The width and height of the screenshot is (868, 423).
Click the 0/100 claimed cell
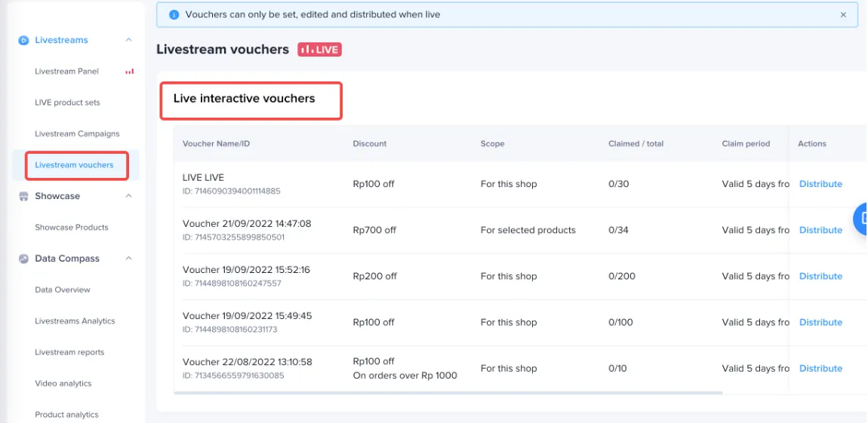point(620,323)
